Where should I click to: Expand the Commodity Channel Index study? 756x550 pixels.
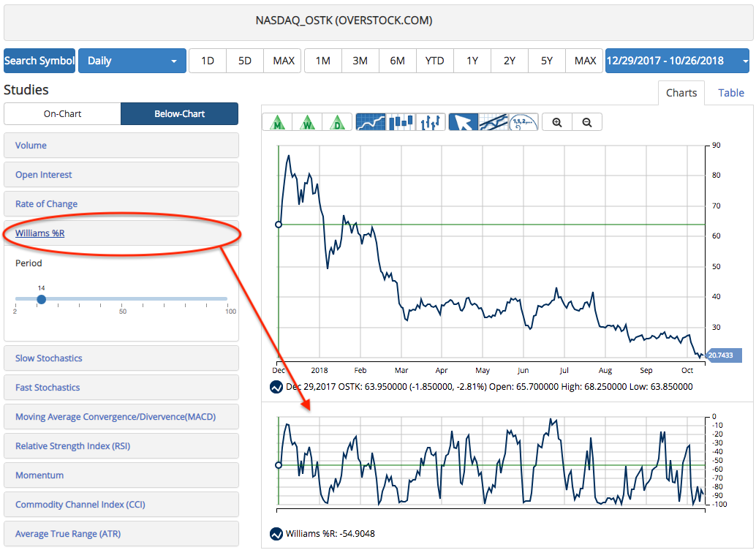coord(121,505)
